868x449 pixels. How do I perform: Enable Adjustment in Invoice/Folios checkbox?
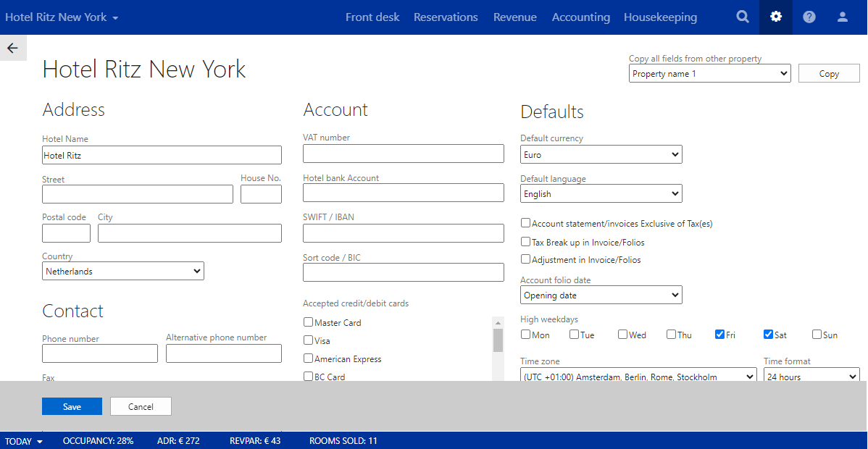pyautogui.click(x=526, y=259)
